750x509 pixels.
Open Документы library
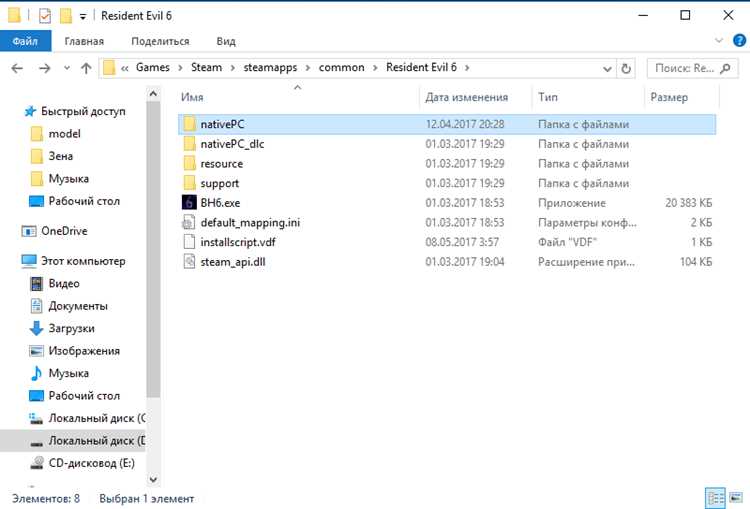point(69,306)
